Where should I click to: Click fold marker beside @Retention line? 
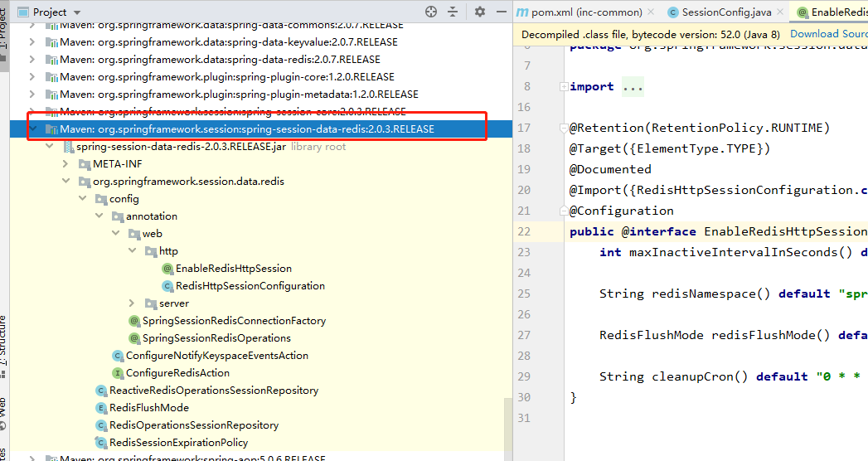pos(564,128)
